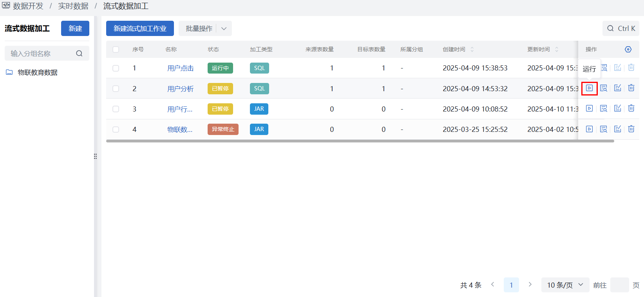Click 数据开发 breadcrumb
644x297 pixels.
(x=28, y=6)
